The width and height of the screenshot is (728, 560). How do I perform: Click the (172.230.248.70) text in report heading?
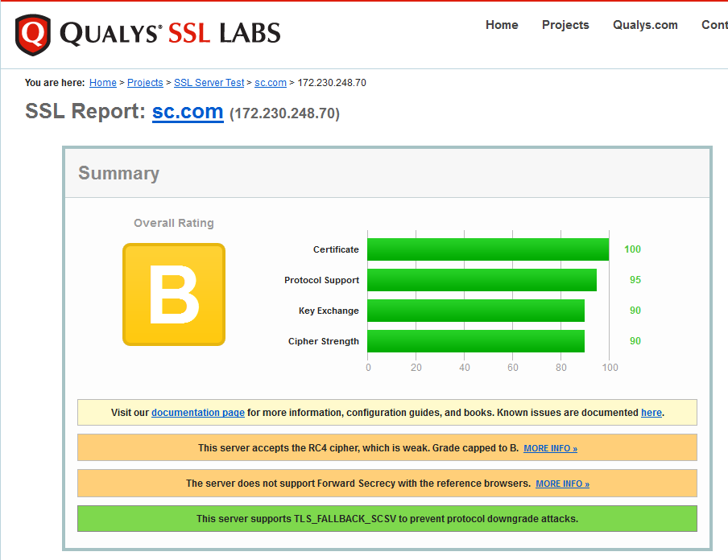point(284,113)
